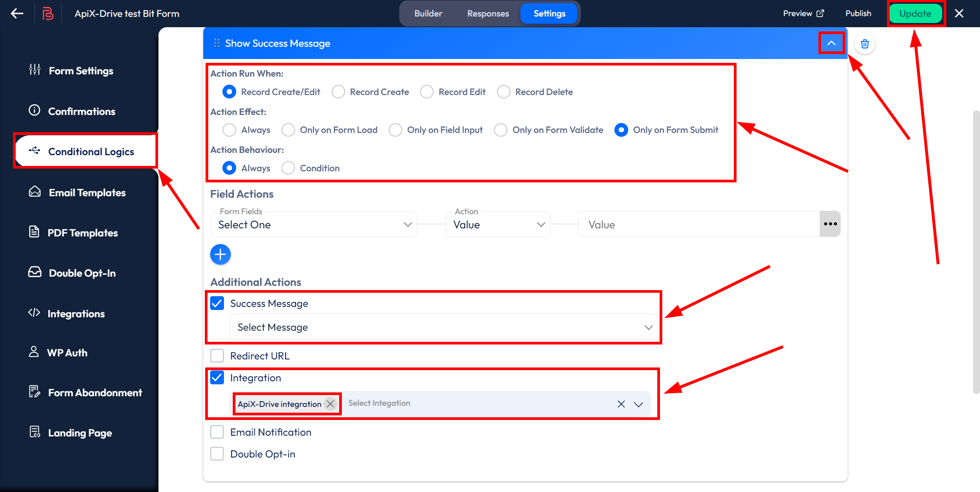
Task: Click into the Value input field
Action: [x=699, y=225]
